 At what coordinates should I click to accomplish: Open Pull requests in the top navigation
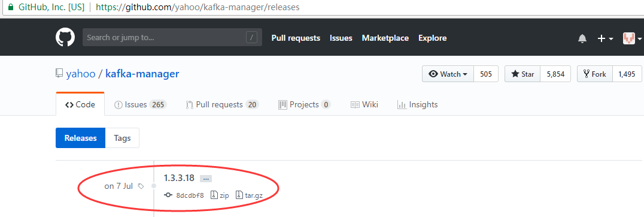(296, 38)
